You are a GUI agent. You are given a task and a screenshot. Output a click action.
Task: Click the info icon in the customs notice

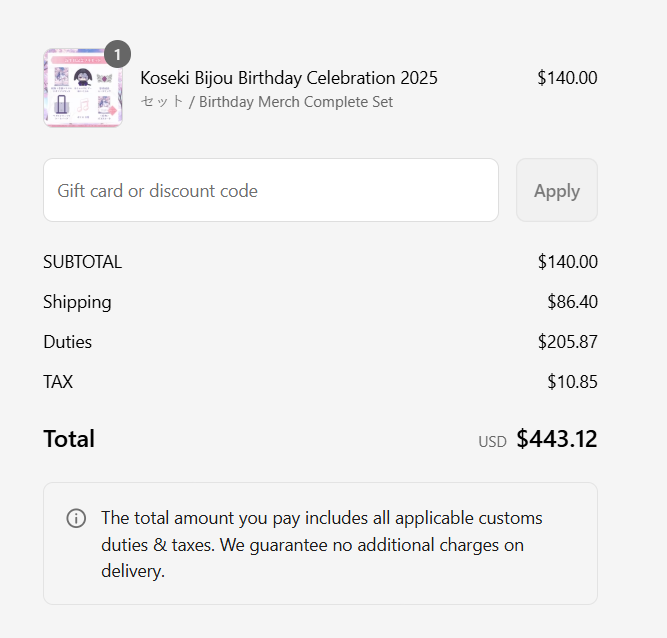point(76,518)
